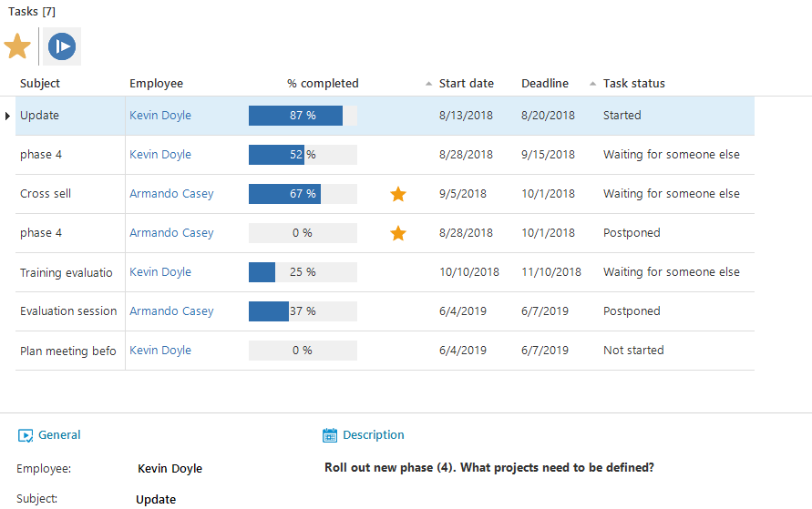Sort by the Task status column header
This screenshot has height=509, width=812.
pos(633,84)
